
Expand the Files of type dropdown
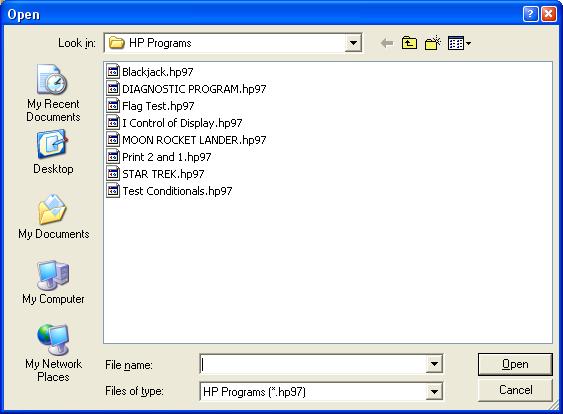click(x=434, y=391)
